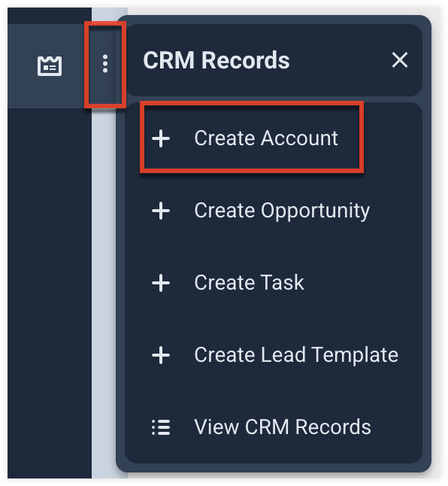Click the empty dark sidebar below the CRM icon

[50, 291]
